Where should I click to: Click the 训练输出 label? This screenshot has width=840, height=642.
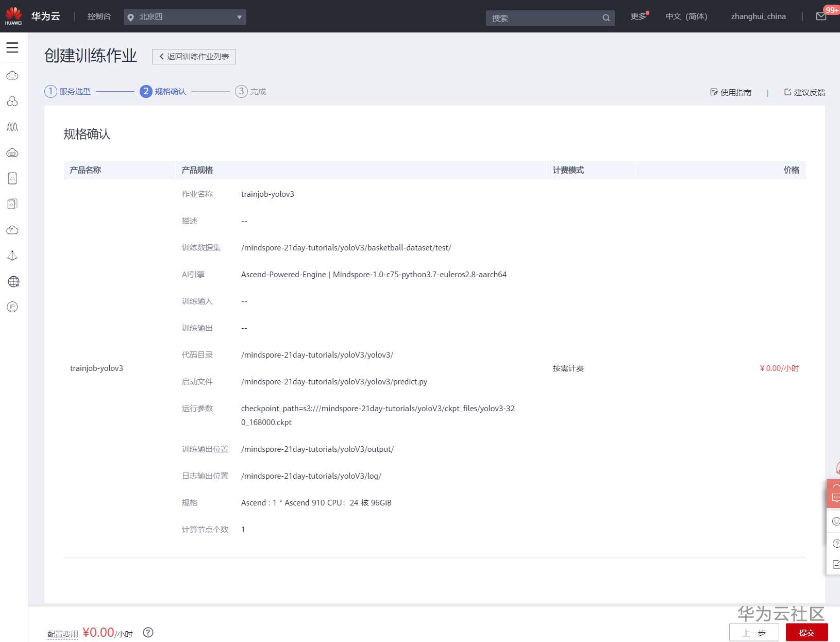197,328
